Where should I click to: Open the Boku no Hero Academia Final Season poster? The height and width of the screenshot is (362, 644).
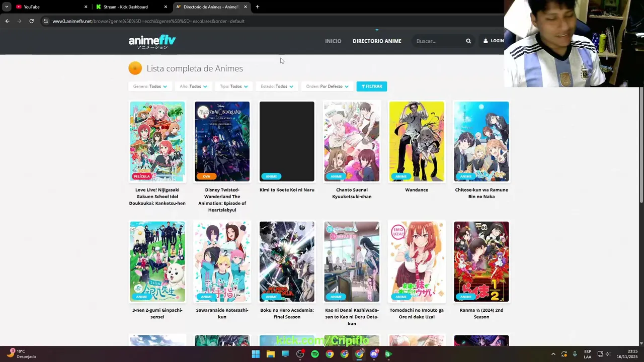coord(287,261)
